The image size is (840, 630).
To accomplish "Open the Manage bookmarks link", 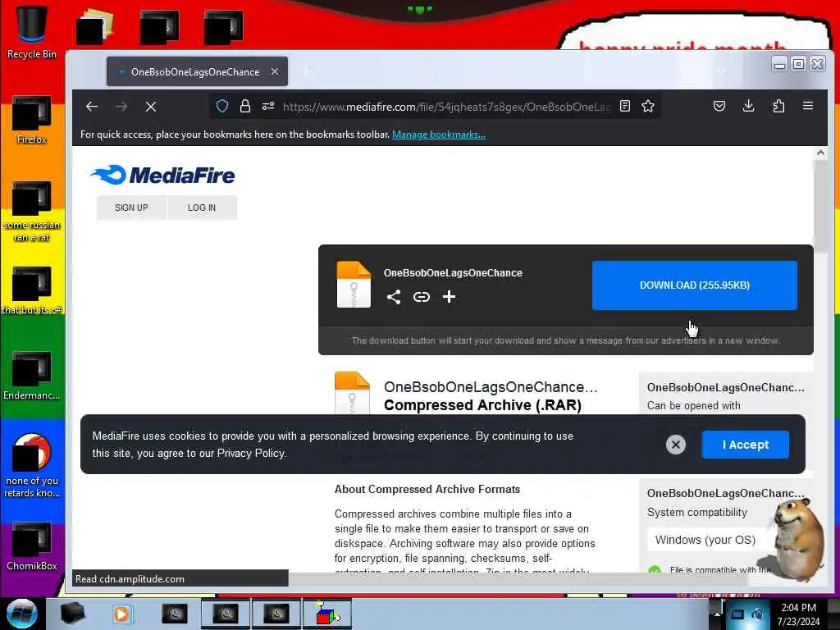I will click(439, 135).
